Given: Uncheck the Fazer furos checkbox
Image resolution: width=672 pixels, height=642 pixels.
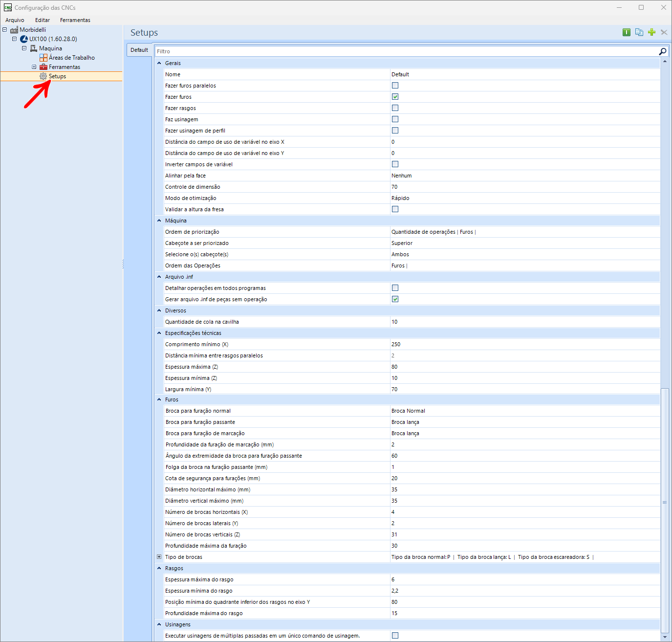Looking at the screenshot, I should (395, 97).
